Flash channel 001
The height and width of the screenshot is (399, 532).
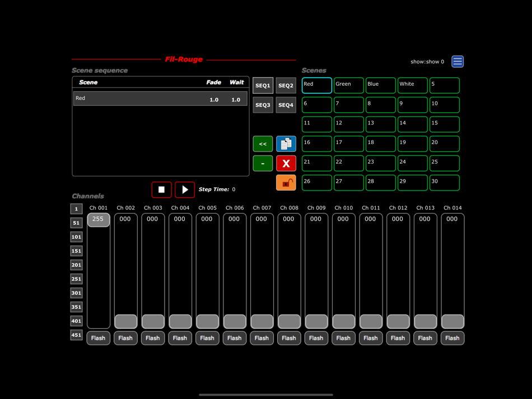click(99, 338)
